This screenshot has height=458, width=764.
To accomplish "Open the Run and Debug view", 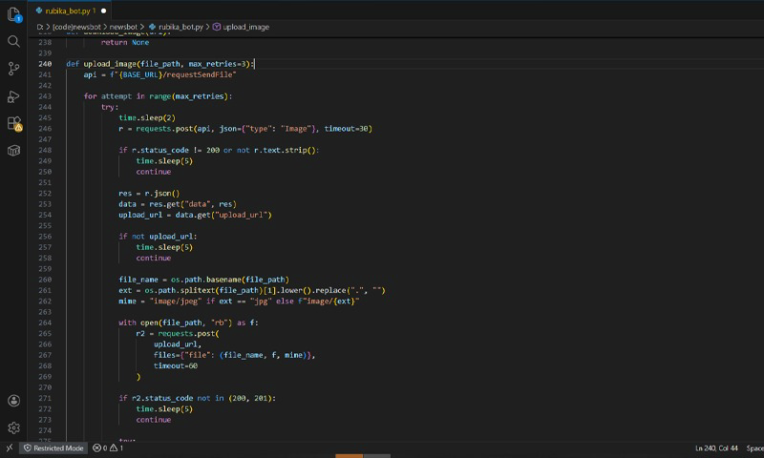I will [x=14, y=96].
